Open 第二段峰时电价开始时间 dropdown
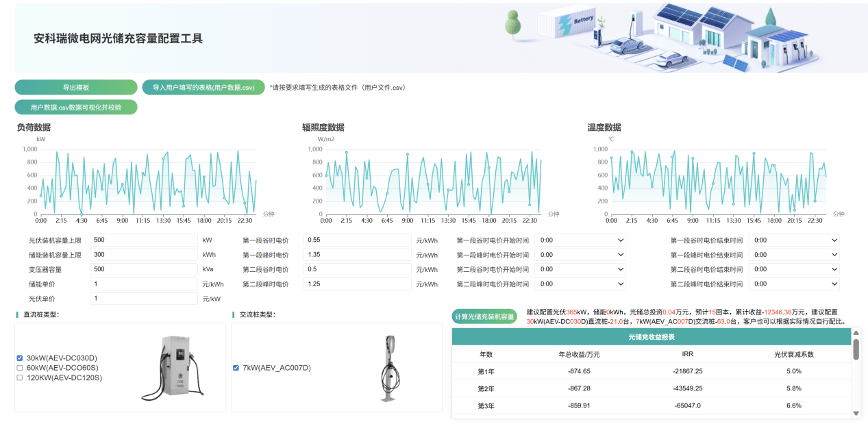The image size is (868, 424). [x=580, y=284]
